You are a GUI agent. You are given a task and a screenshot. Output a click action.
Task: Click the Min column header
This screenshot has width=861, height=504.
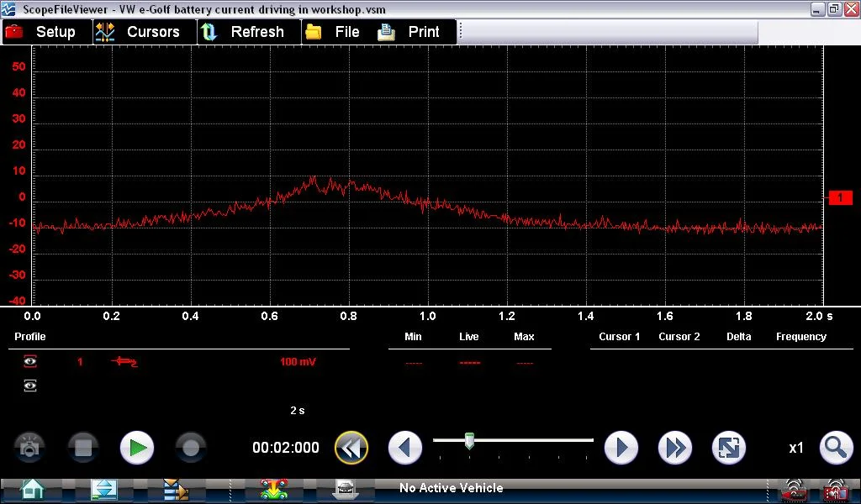(413, 337)
